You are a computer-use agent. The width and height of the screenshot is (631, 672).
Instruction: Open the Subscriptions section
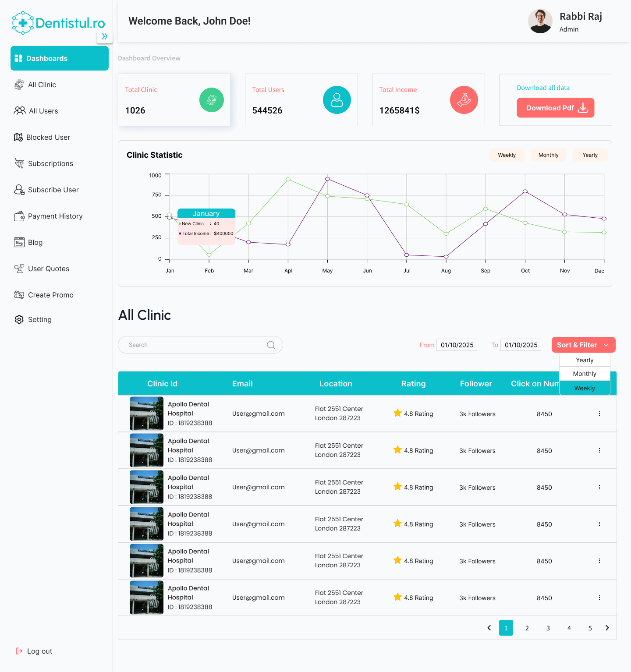coord(19,163)
